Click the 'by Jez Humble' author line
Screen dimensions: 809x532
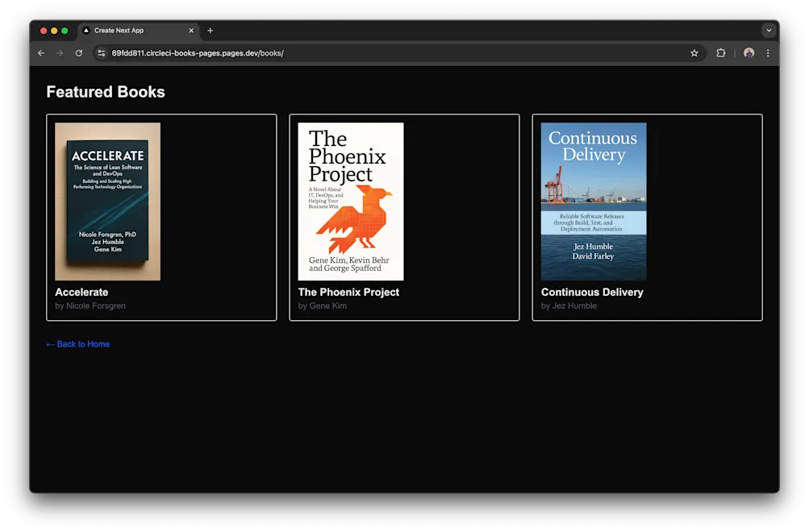tap(569, 305)
